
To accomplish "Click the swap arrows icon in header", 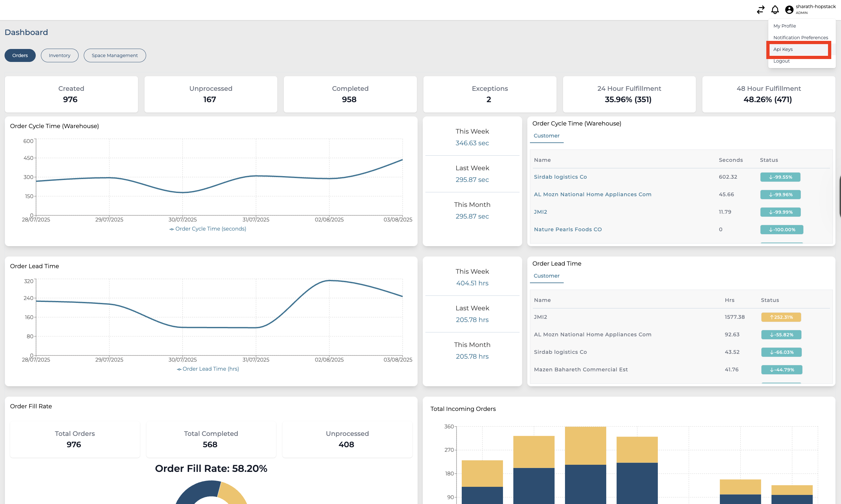I will click(x=760, y=10).
